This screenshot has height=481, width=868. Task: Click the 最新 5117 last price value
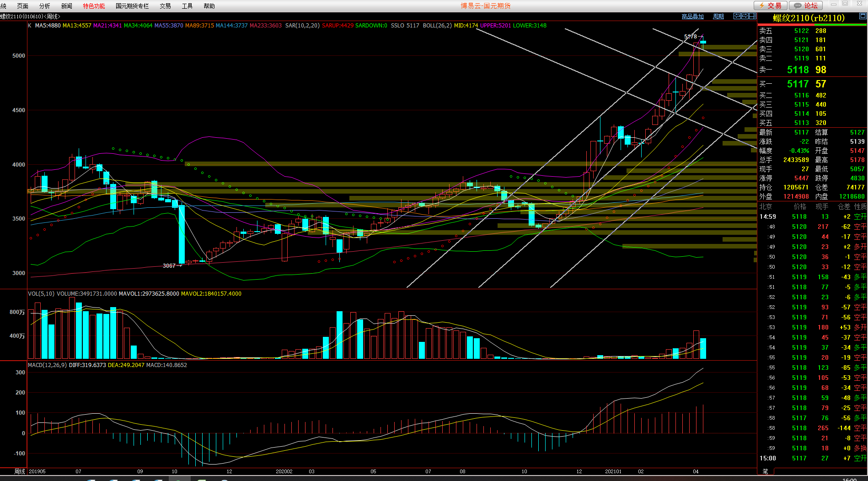pyautogui.click(x=801, y=133)
